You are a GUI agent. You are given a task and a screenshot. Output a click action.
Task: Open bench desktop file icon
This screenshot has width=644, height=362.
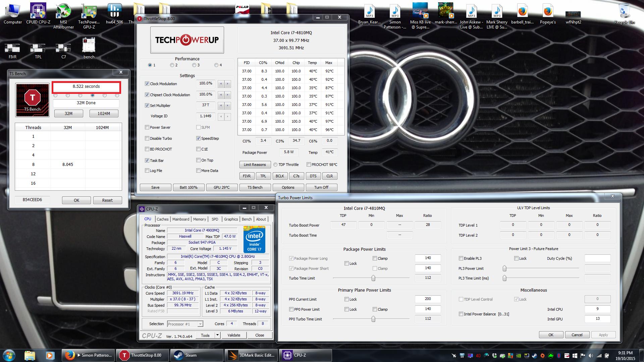(x=89, y=48)
